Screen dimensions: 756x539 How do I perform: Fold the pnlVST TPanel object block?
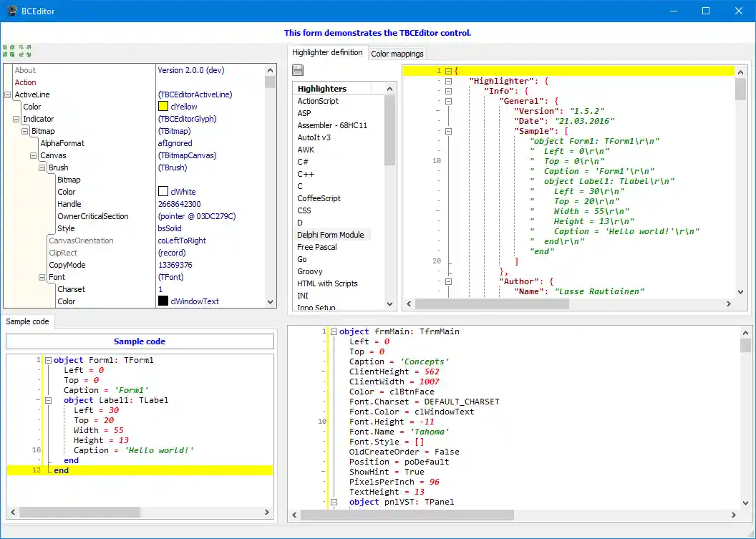tap(334, 502)
